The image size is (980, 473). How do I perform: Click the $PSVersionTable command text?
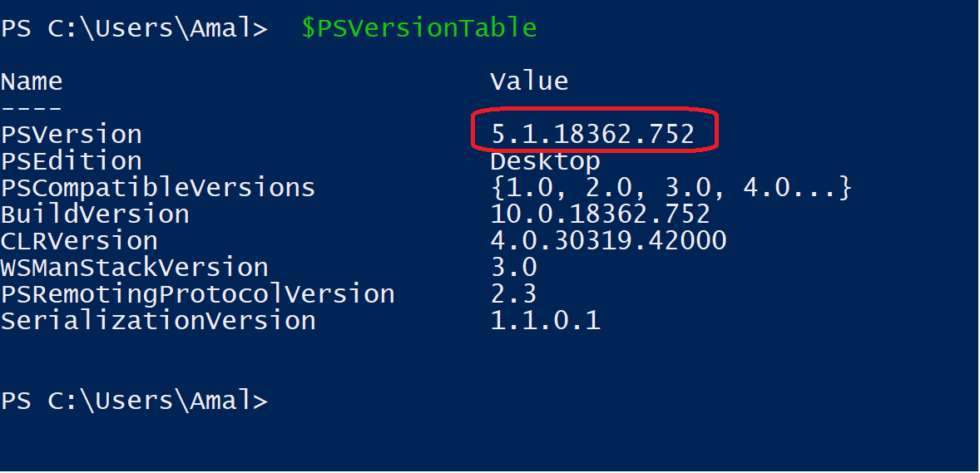419,28
